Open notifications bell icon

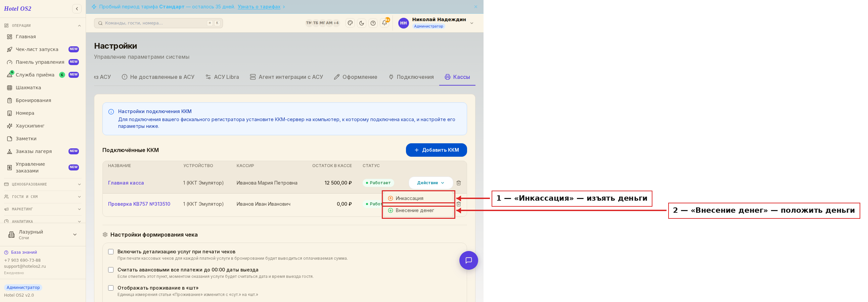[384, 23]
